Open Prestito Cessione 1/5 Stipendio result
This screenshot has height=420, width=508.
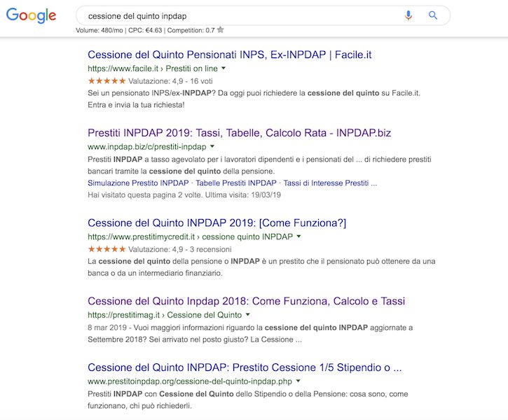pyautogui.click(x=245, y=367)
